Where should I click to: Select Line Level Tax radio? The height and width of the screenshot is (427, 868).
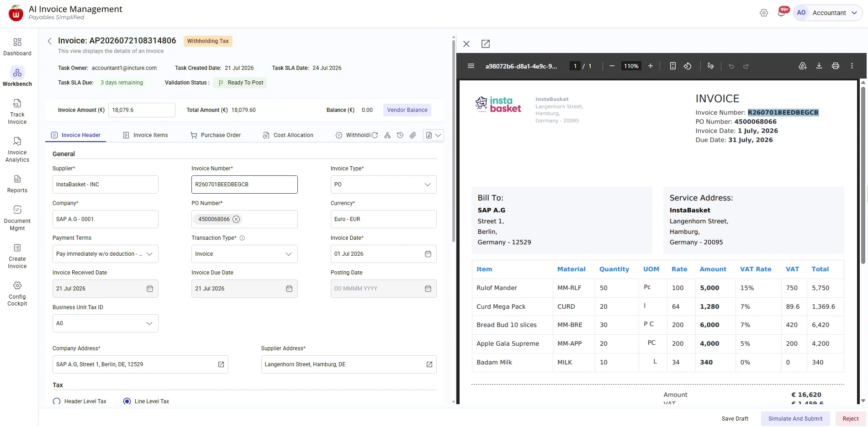pyautogui.click(x=127, y=401)
